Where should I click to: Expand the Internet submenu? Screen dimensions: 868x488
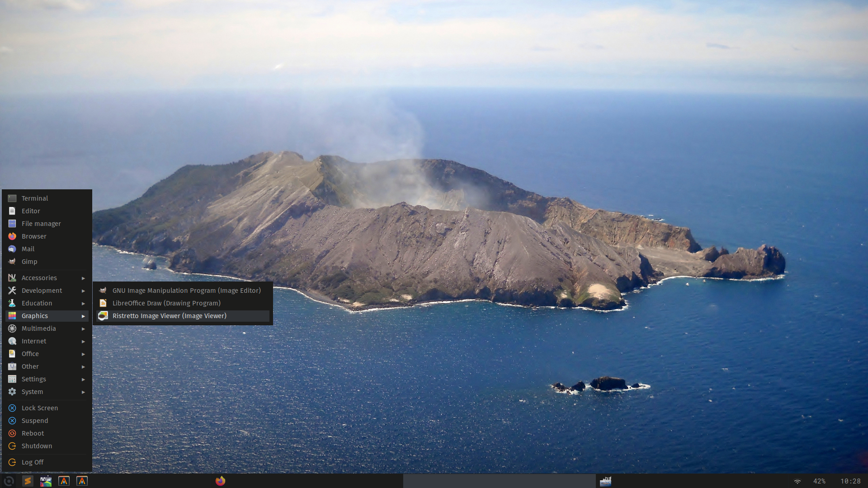tap(47, 341)
